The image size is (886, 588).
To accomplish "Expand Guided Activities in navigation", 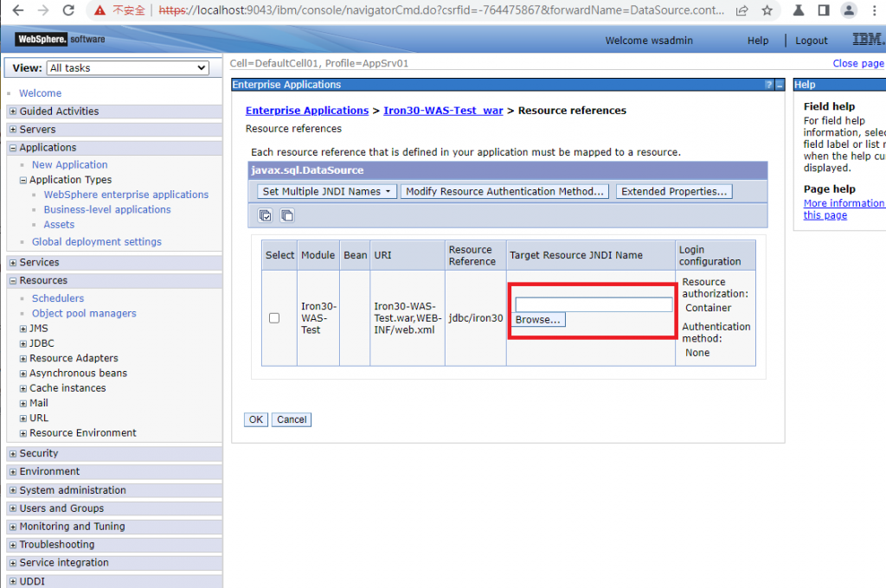I will (13, 112).
